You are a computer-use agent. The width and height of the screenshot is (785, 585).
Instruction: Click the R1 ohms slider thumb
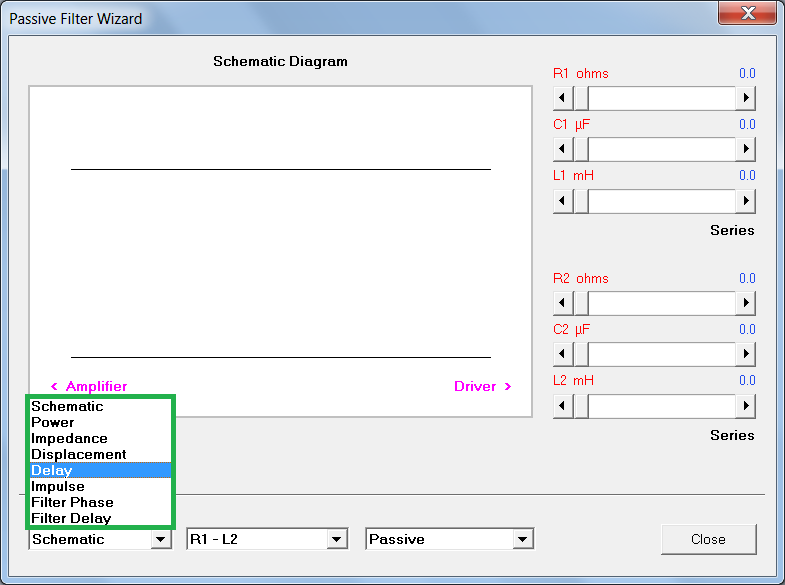coord(581,98)
